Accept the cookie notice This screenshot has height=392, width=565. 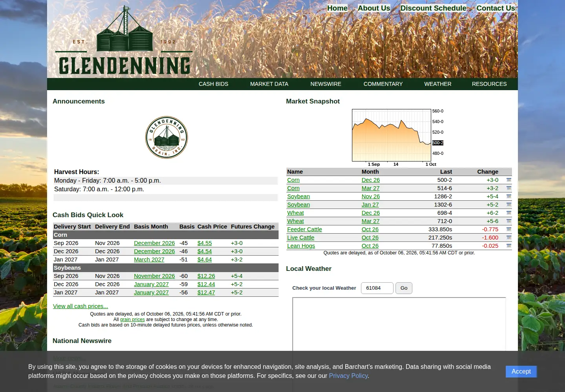pos(521,371)
